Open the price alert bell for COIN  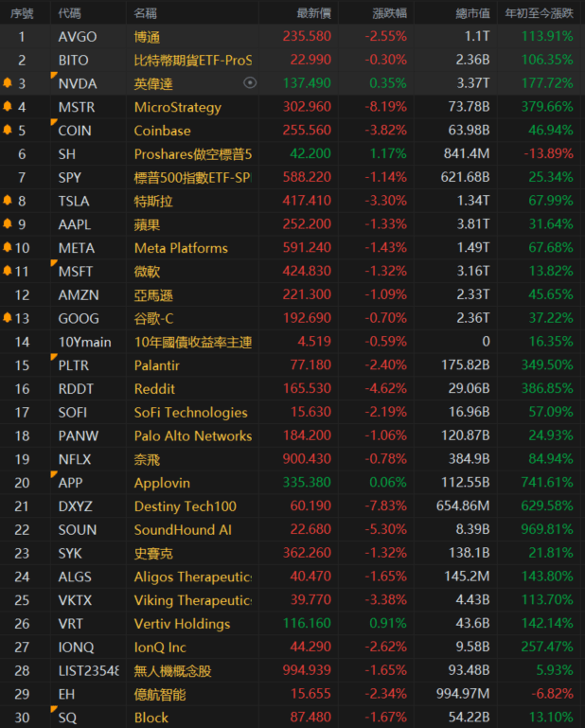pos(9,131)
